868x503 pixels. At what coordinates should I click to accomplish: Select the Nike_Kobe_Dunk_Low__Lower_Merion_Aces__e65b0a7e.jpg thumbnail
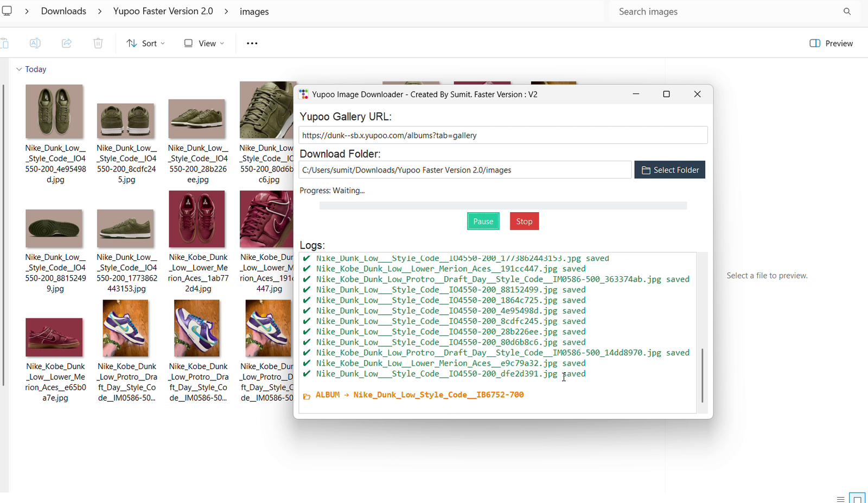55,338
